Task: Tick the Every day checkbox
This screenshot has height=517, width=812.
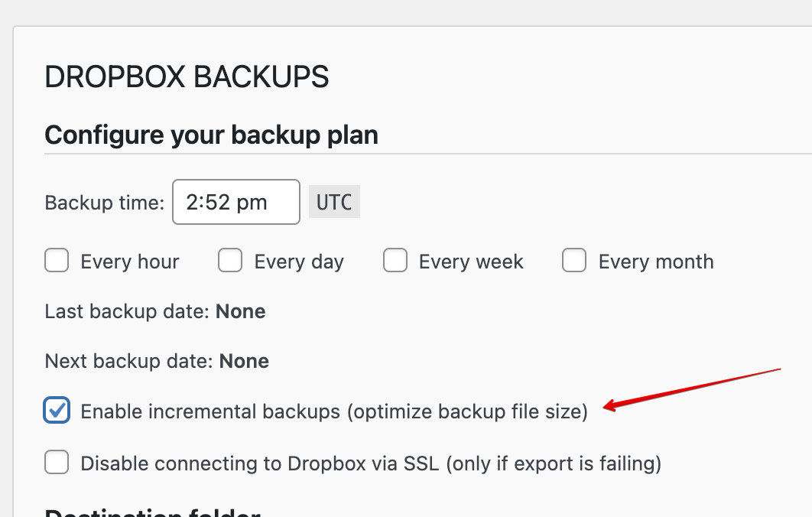Action: coord(230,261)
